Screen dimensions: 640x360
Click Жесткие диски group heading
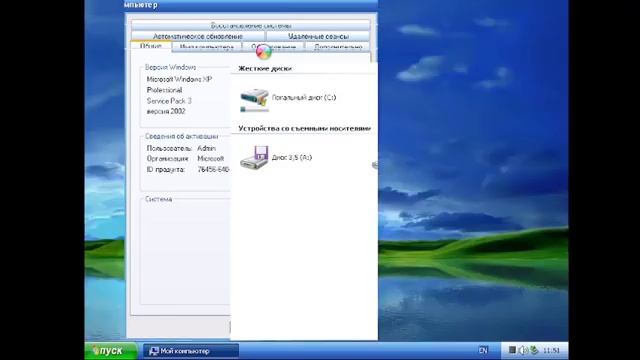265,69
